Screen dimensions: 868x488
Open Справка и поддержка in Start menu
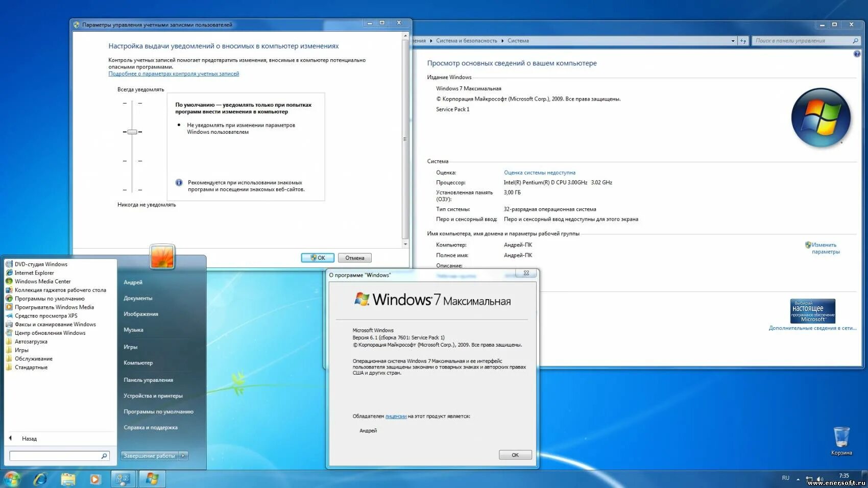(151, 427)
